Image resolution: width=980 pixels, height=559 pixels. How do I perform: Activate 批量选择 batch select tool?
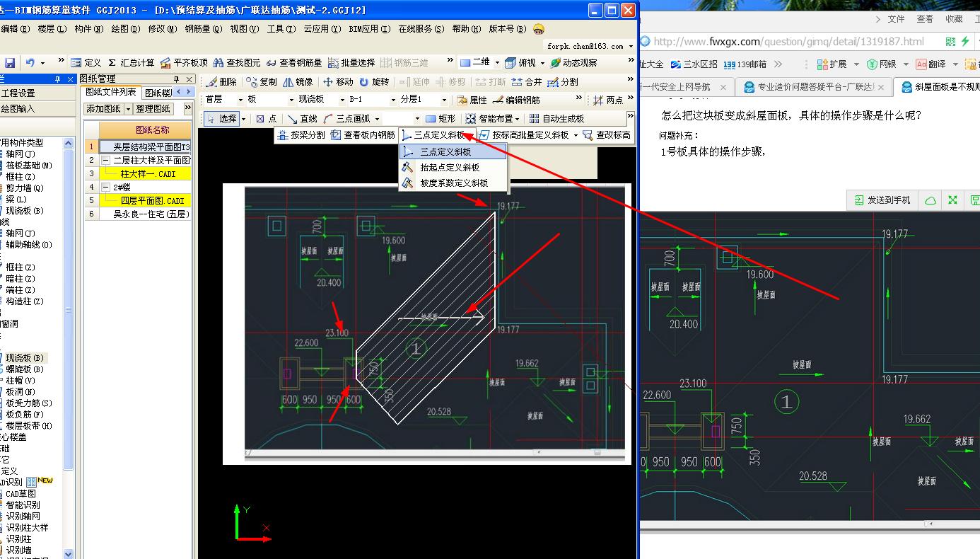(351, 63)
